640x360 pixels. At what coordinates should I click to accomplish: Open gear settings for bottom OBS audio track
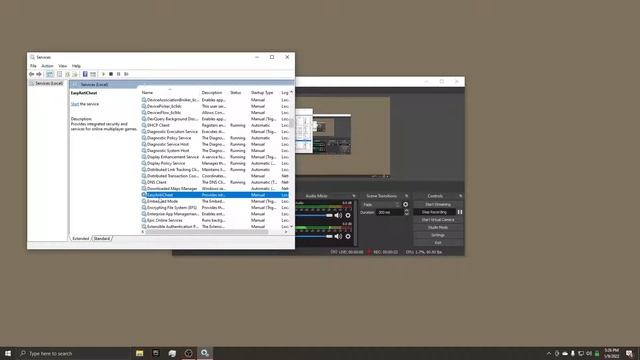pos(348,236)
